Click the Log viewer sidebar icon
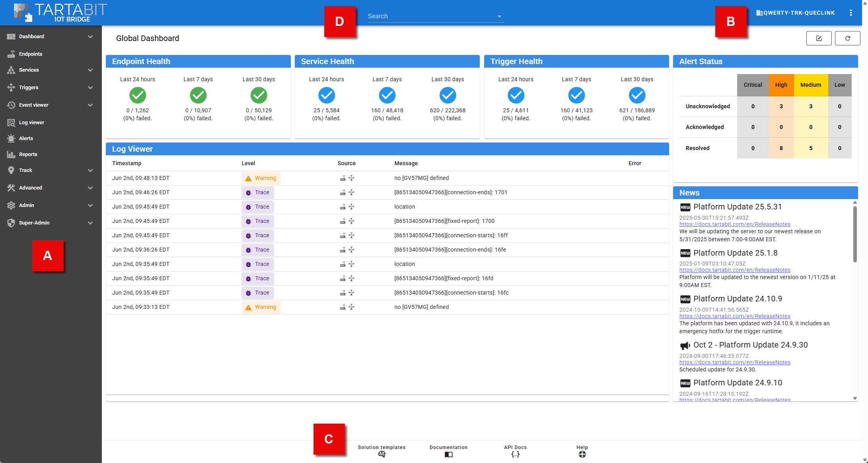 coord(11,123)
